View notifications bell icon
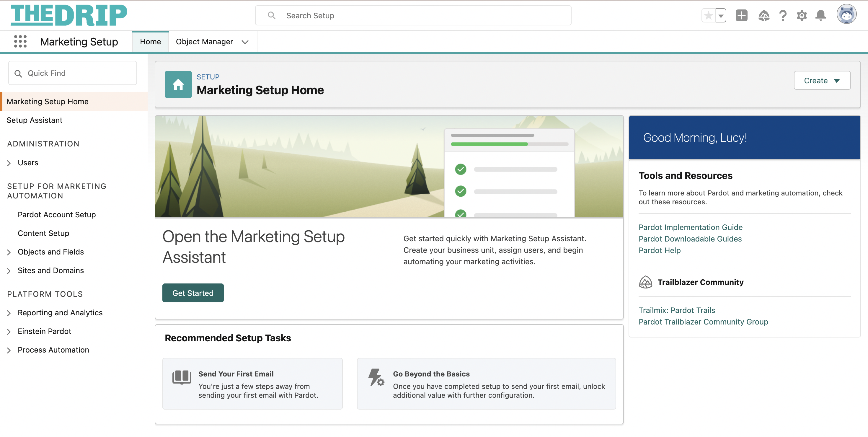The width and height of the screenshot is (868, 437). 820,15
